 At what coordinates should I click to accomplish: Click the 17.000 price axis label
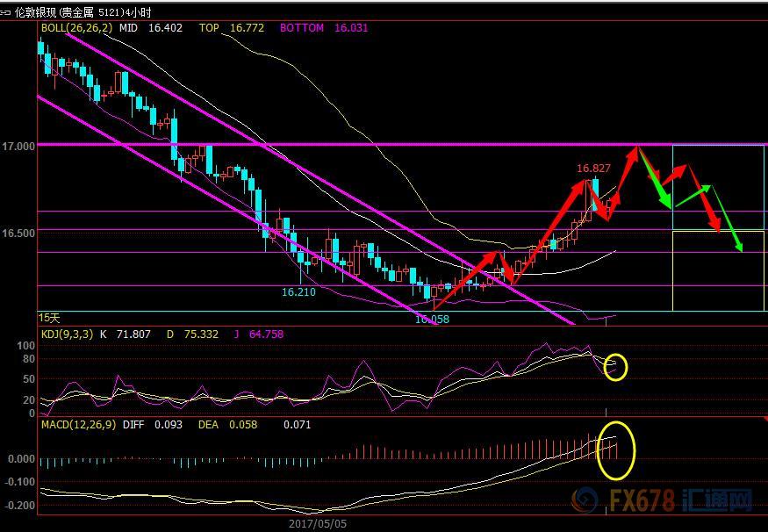[x=18, y=146]
